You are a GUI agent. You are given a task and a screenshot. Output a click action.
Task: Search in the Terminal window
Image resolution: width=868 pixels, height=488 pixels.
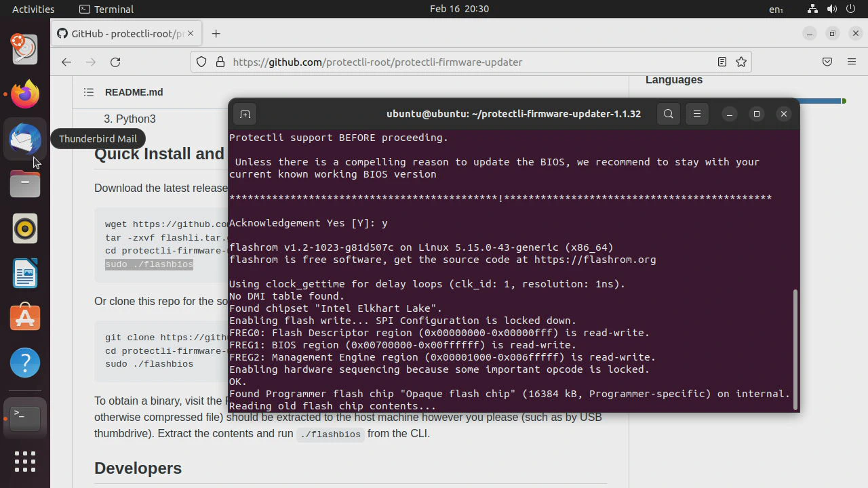tap(669, 114)
